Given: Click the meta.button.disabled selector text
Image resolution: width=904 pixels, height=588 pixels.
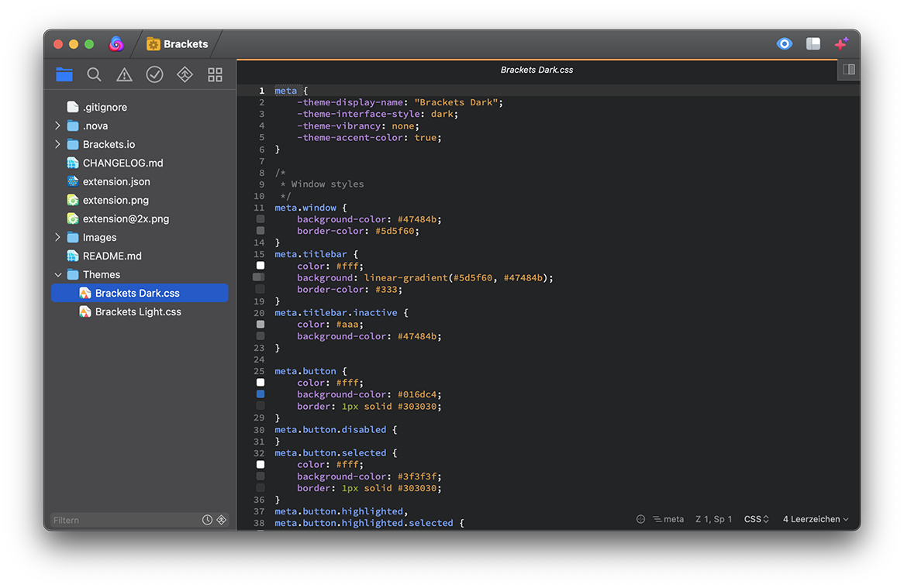Looking at the screenshot, I should point(330,430).
